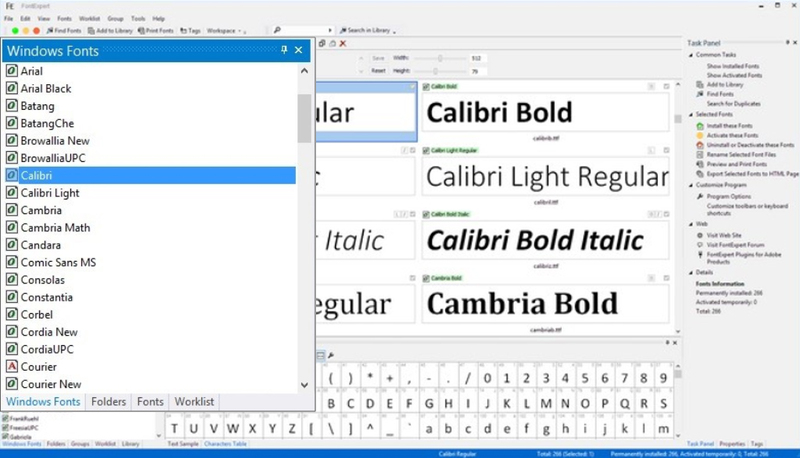
Task: Close the Windows Fonts panel
Action: click(298, 50)
